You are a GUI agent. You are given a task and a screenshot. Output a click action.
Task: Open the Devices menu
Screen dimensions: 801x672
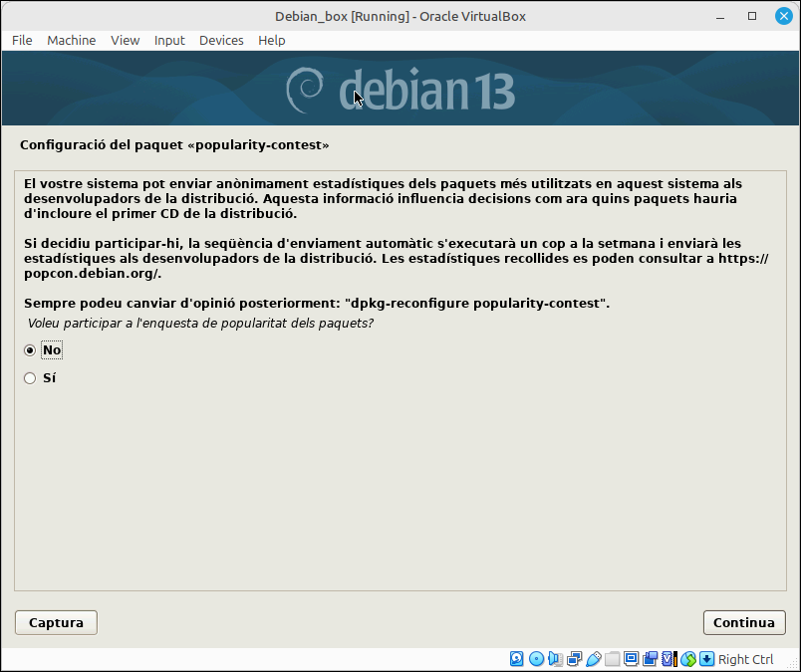[x=221, y=41]
